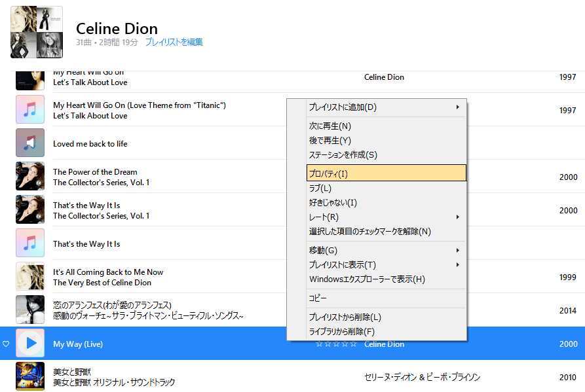Click the 美女と野獣 album artwork
The height and width of the screenshot is (392, 585).
point(30,376)
